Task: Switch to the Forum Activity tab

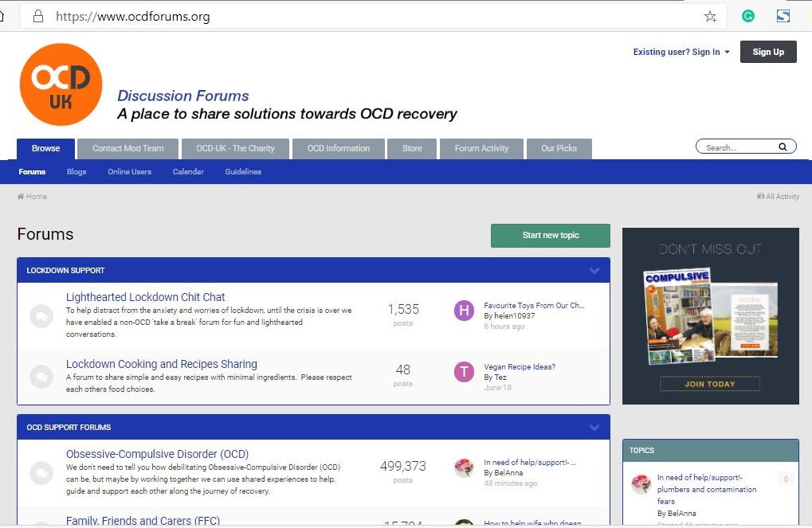Action: tap(481, 148)
